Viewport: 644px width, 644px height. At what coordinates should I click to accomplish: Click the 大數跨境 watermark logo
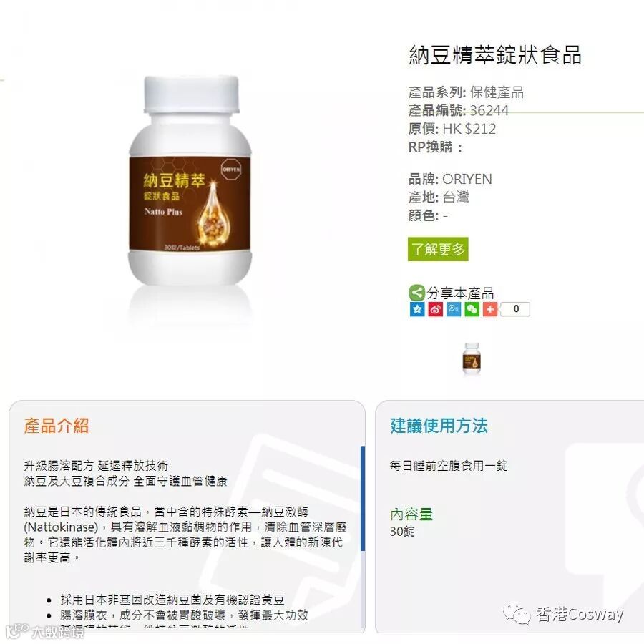click(x=44, y=631)
